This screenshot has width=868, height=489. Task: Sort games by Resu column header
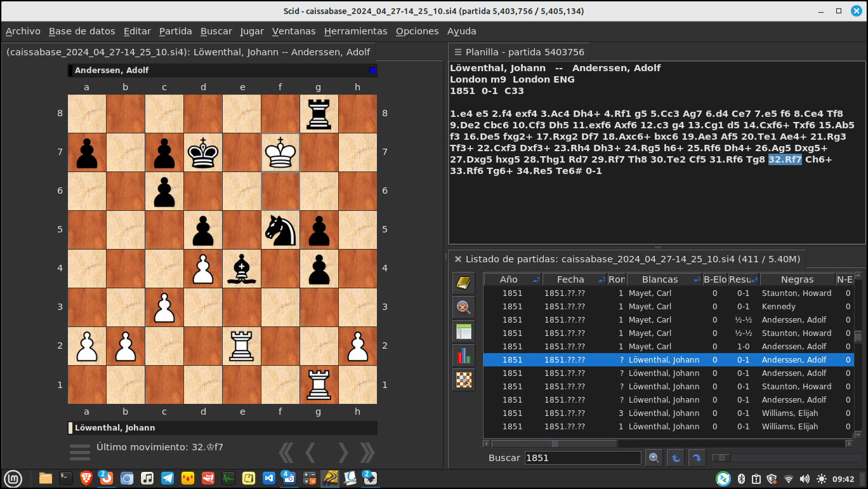click(x=743, y=279)
